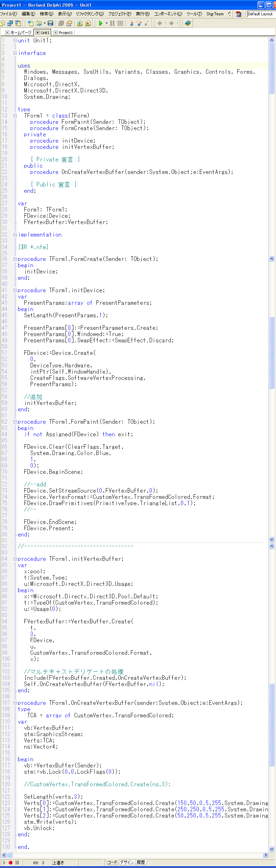Viewport: 276px width, 868px height.
Task: Close the Unit1 tab with its X
Action: [x=38, y=33]
